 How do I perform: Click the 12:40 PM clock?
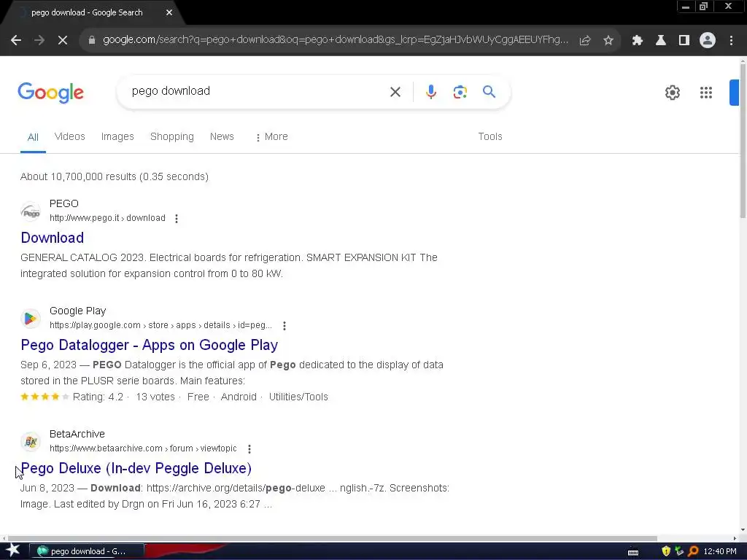point(720,551)
